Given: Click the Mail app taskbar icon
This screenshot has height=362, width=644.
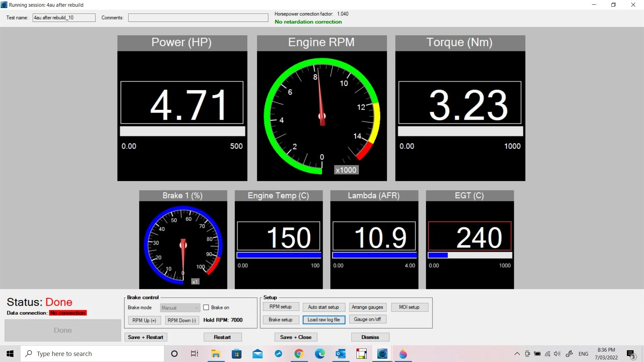Looking at the screenshot, I should click(257, 354).
